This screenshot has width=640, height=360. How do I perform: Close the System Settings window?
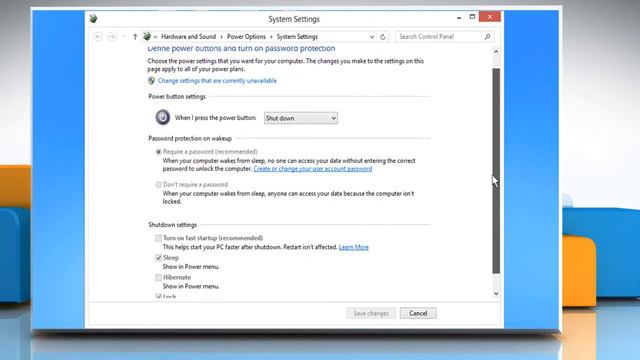[490, 17]
